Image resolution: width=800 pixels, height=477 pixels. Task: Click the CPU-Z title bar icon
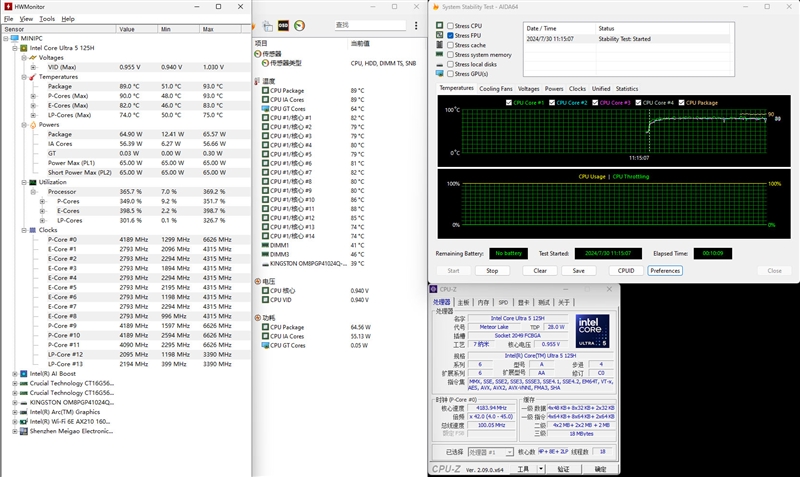[434, 289]
